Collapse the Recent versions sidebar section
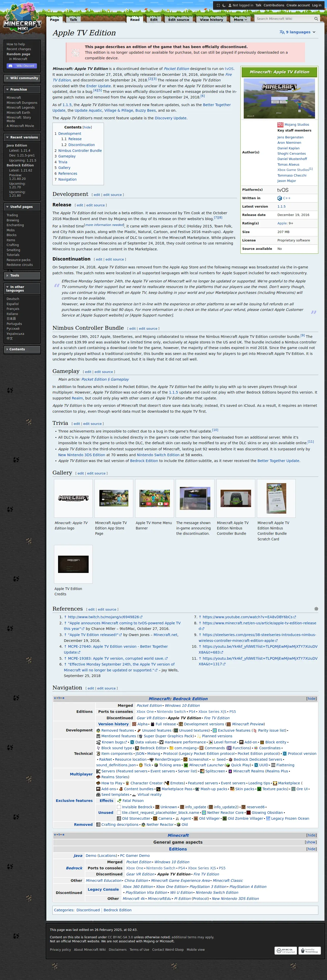 22,137
